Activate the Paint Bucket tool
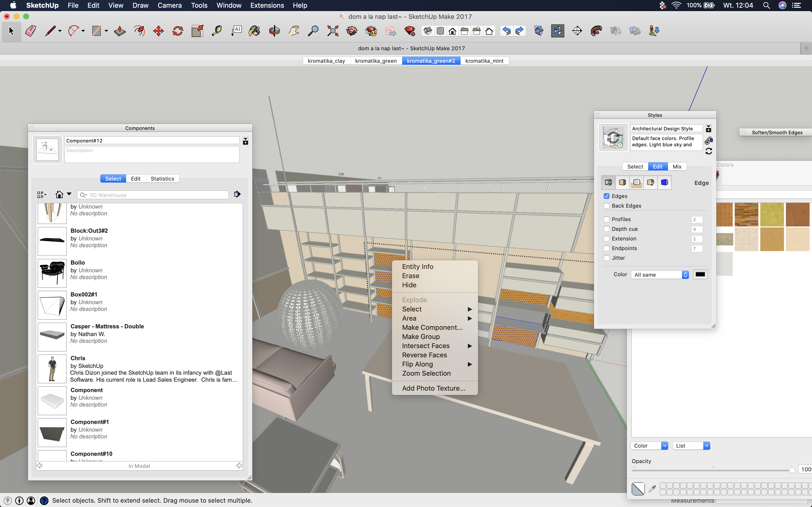The width and height of the screenshot is (812, 507). click(x=254, y=31)
